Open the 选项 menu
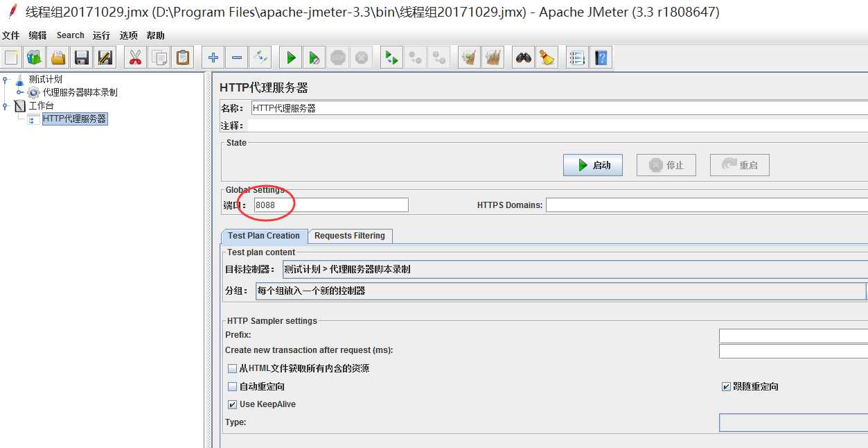The width and height of the screenshot is (868, 448). click(x=128, y=35)
